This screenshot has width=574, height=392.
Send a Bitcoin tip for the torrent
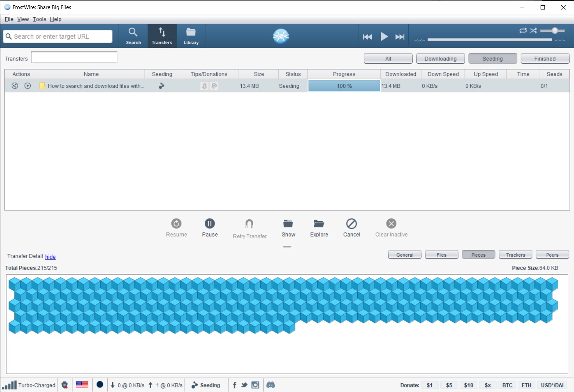(204, 86)
